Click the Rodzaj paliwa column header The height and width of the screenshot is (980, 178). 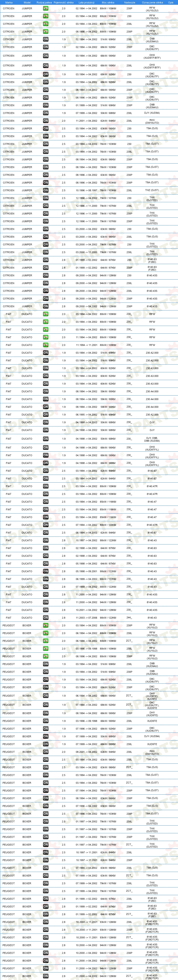click(44, 2)
